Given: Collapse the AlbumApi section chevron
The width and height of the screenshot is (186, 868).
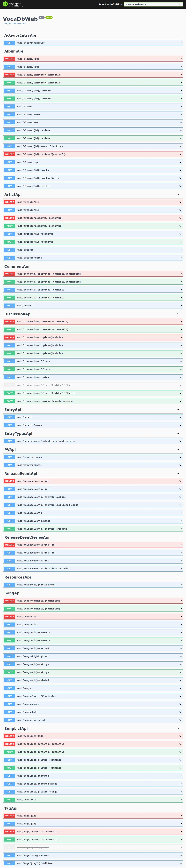Looking at the screenshot, I should (178, 51).
